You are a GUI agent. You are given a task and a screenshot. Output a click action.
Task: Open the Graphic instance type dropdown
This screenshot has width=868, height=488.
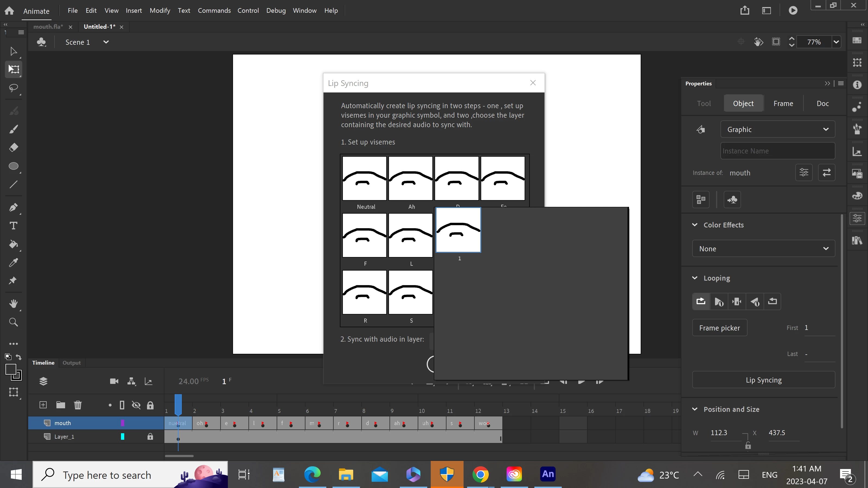pyautogui.click(x=777, y=129)
